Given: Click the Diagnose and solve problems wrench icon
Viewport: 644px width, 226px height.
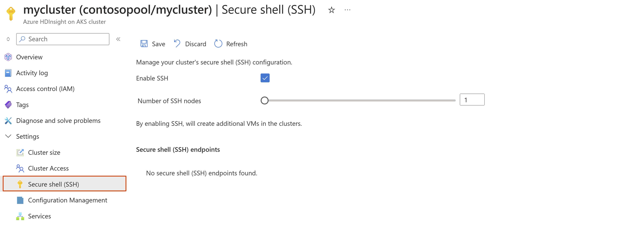Looking at the screenshot, I should pyautogui.click(x=8, y=121).
